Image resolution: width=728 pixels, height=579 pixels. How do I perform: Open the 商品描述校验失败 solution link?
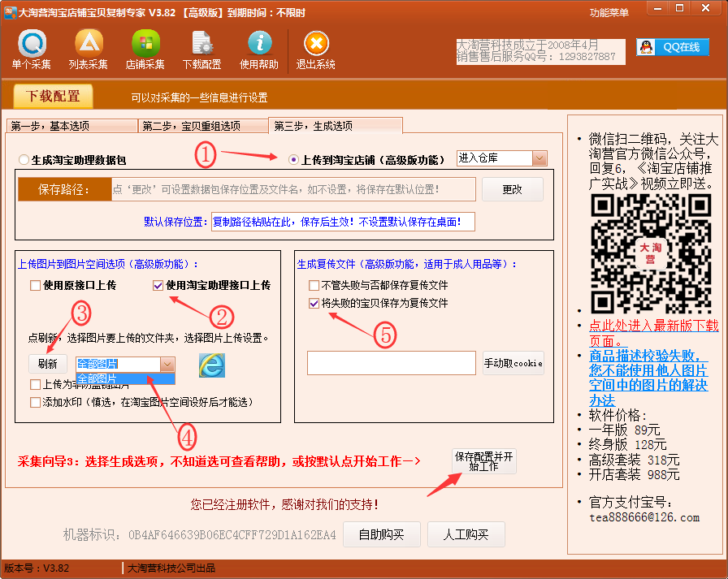tap(648, 378)
